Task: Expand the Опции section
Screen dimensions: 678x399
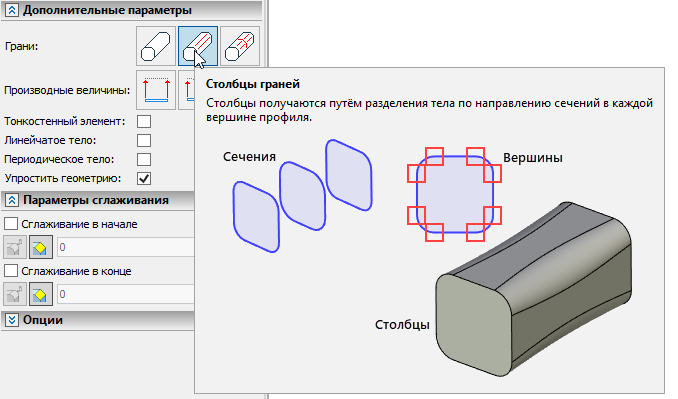Action: coord(12,320)
